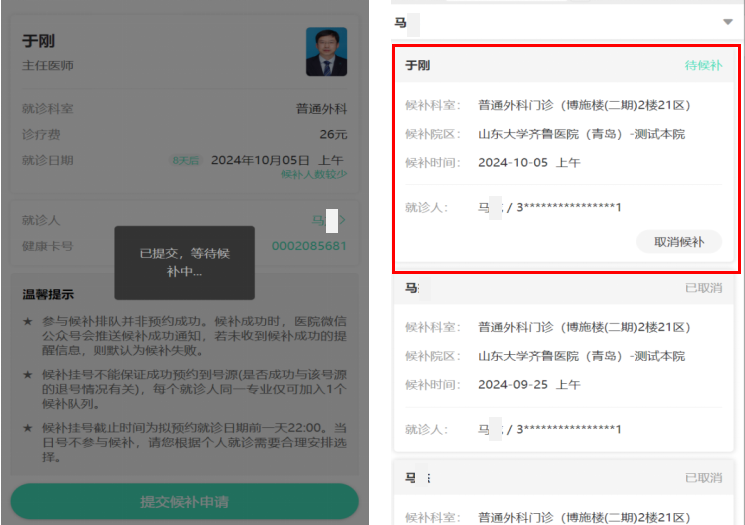This screenshot has height=525, width=745.
Task: Click the third star bullet in 温馨提示
Action: [x=28, y=427]
